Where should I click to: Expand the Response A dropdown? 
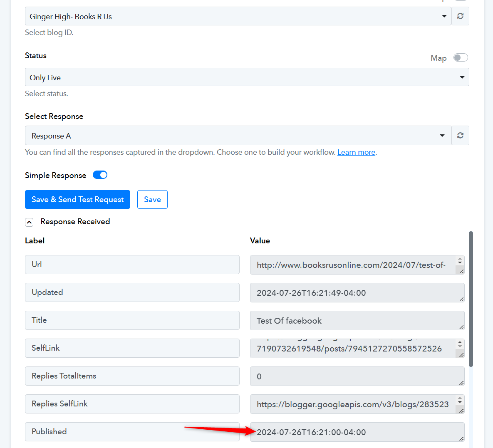(x=238, y=136)
